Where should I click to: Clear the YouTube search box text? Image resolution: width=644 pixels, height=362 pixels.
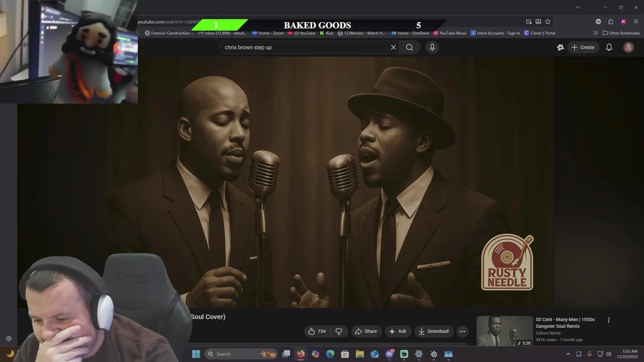[x=393, y=47]
